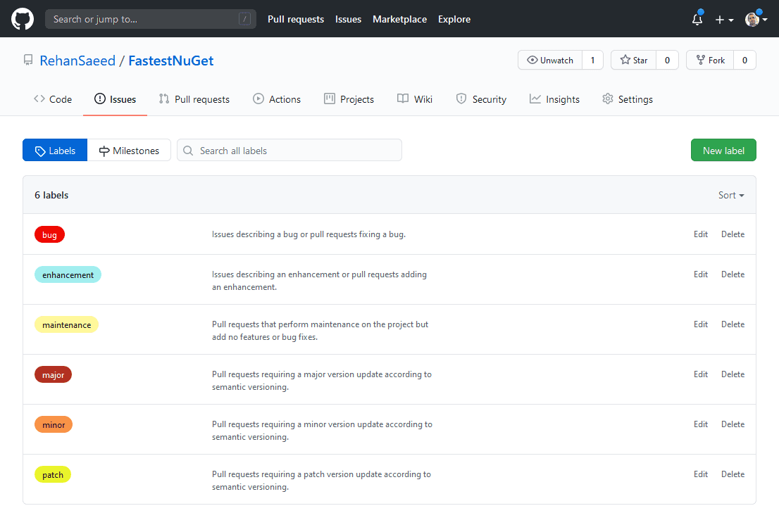Toggle Unwatch for this repository
The width and height of the screenshot is (779, 532).
550,61
